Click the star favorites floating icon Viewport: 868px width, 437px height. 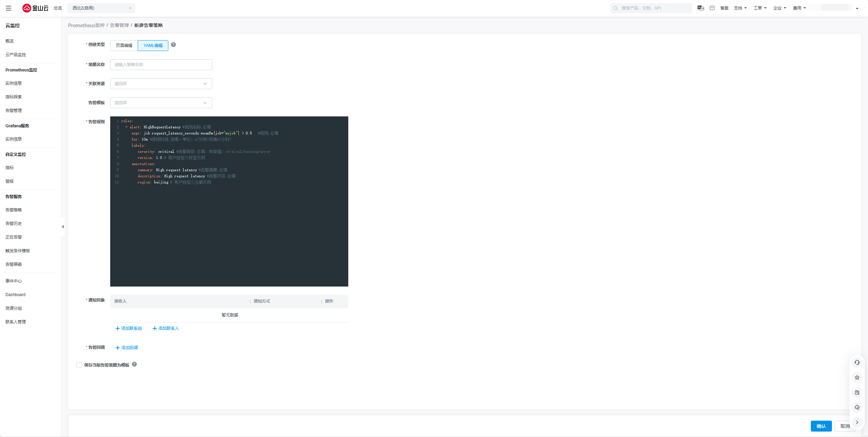point(857,378)
